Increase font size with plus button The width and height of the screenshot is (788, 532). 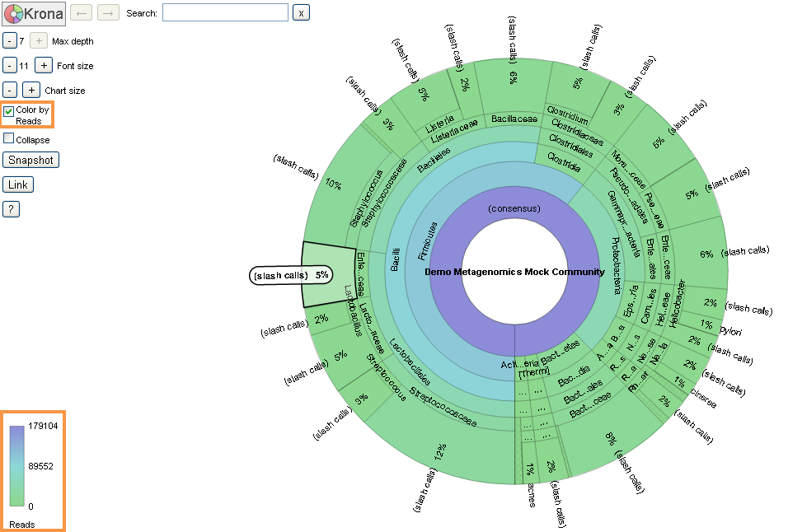coord(44,65)
